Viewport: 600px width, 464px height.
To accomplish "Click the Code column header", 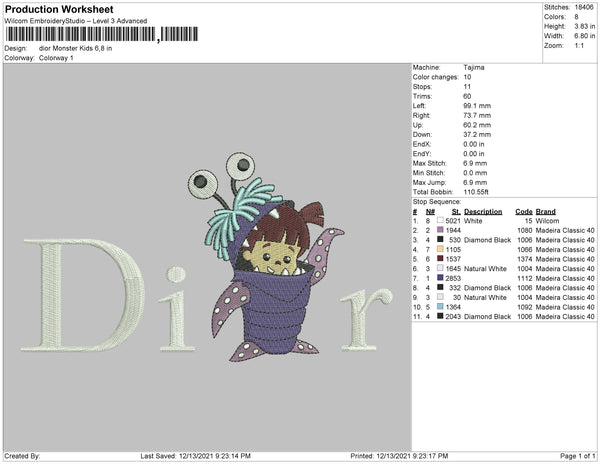I will (523, 212).
